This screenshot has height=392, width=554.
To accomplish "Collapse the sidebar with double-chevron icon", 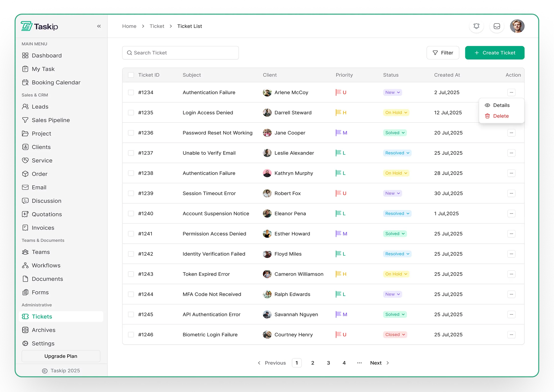I will [99, 26].
